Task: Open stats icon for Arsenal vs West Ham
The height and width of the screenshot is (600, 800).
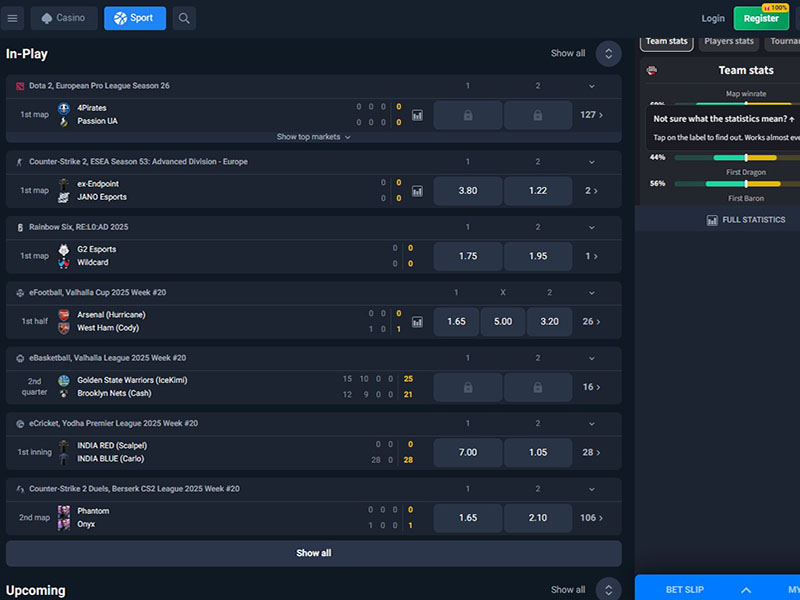Action: point(417,322)
